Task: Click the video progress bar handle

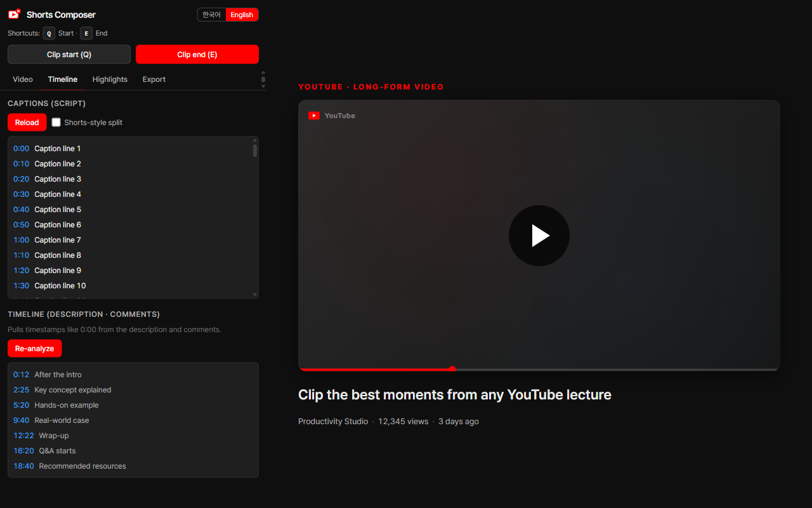Action: pyautogui.click(x=452, y=369)
